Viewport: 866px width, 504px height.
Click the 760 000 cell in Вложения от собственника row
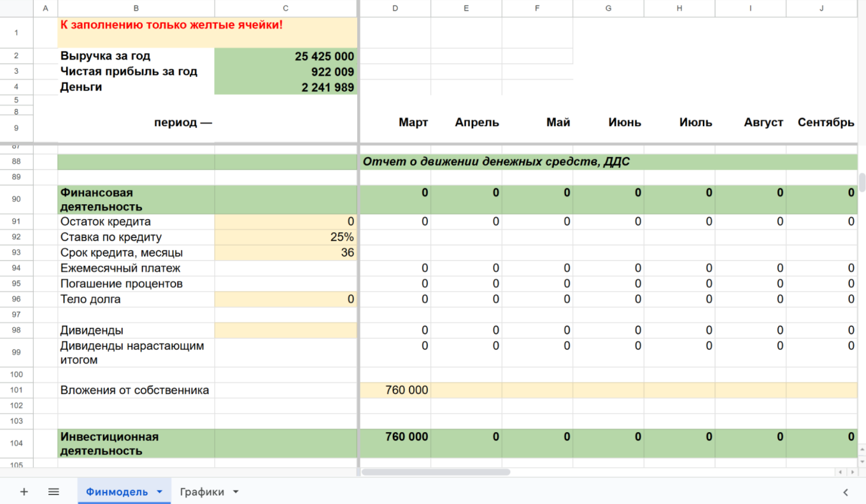[x=395, y=390]
